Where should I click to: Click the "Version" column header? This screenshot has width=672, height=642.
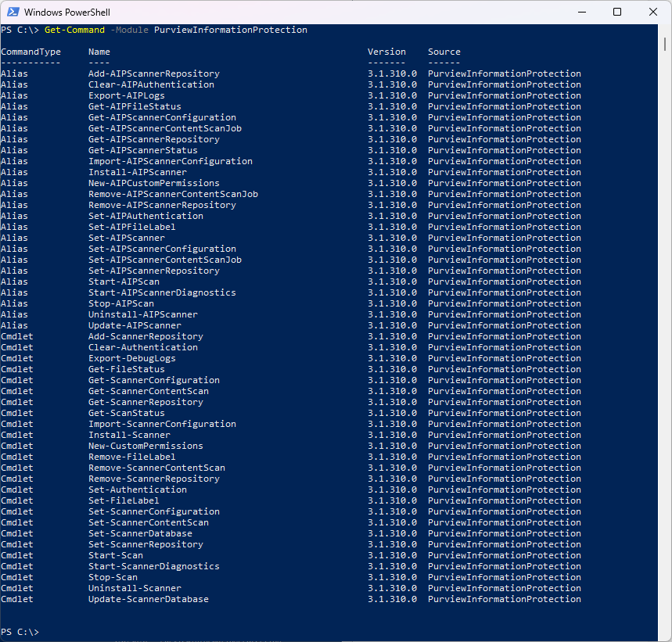386,52
